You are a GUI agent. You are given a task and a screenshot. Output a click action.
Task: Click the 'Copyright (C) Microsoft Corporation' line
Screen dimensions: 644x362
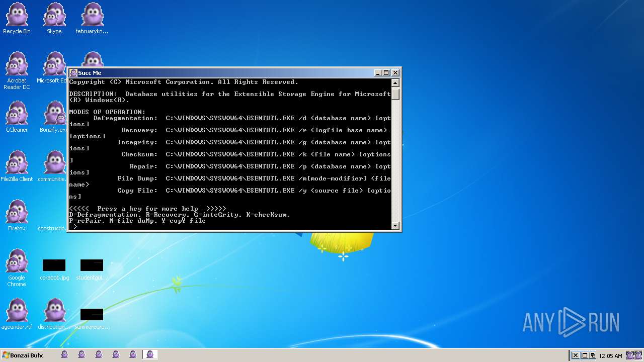[184, 82]
